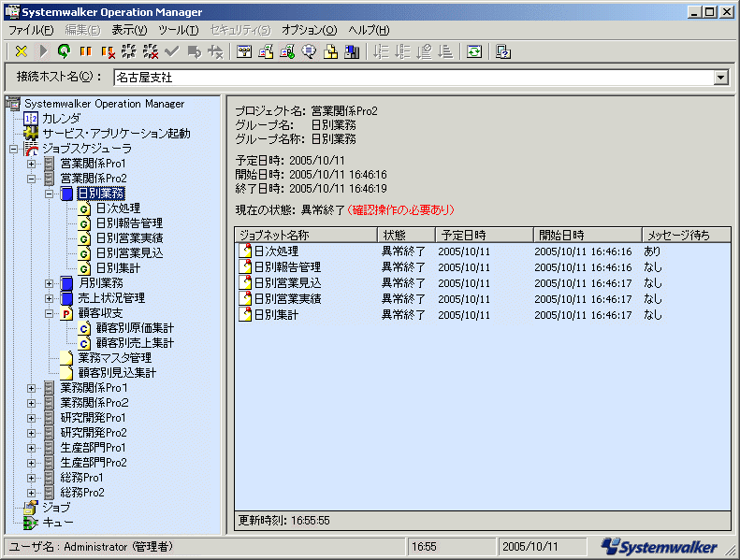
Task: Collapse the ジョブスケジューラ tree node
Action: 14,149
